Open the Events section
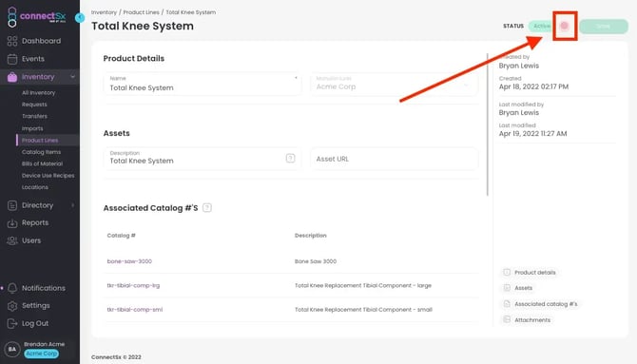Screen dimensions: 637x364 click(33, 59)
